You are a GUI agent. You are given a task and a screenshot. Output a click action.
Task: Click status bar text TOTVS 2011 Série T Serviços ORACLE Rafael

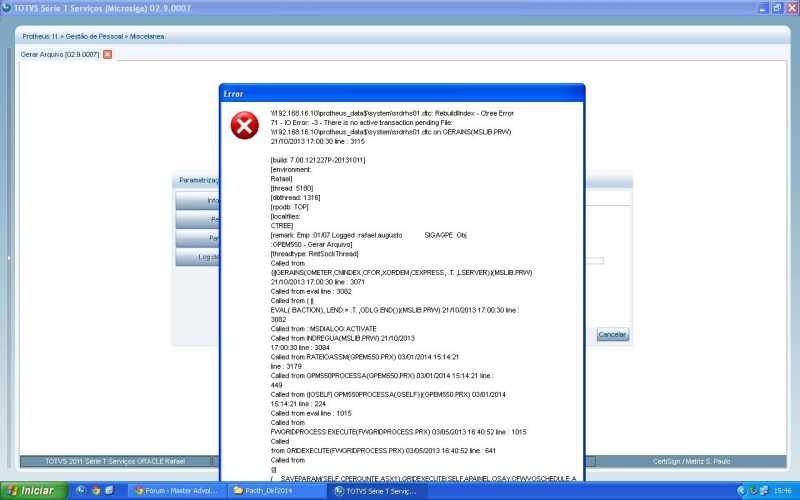(x=115, y=461)
